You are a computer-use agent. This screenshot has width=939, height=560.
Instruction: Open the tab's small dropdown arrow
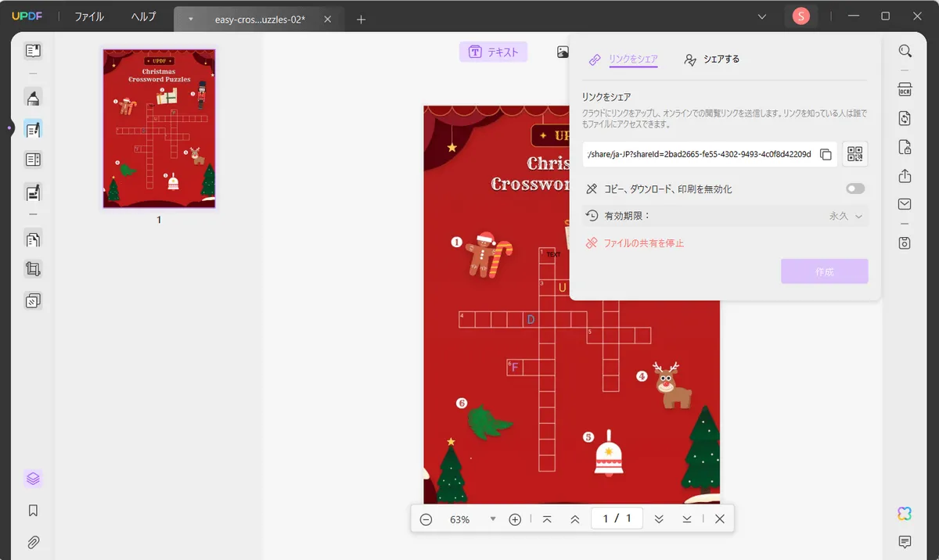coord(190,19)
